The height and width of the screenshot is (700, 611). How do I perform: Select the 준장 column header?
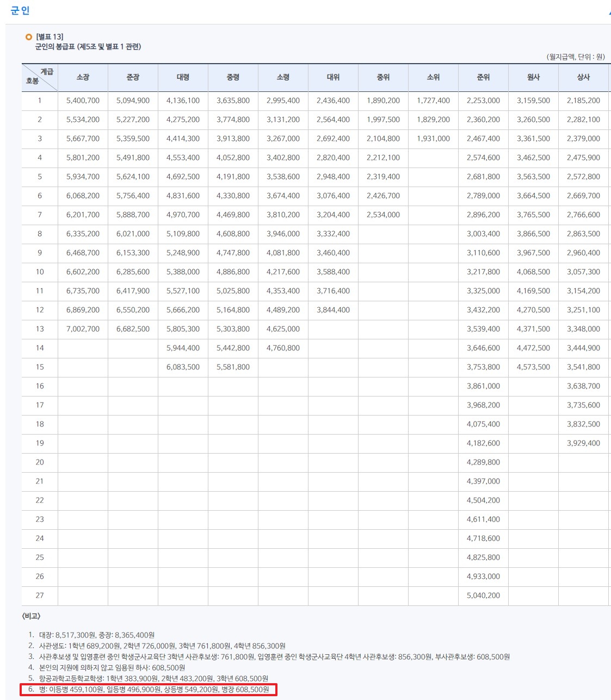[133, 77]
